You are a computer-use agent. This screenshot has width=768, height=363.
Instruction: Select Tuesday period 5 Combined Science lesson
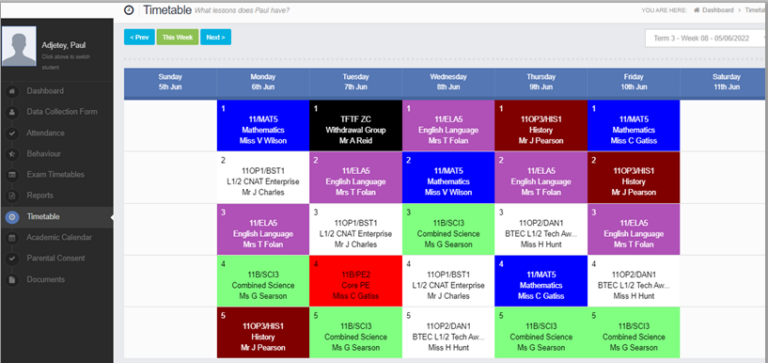[356, 333]
